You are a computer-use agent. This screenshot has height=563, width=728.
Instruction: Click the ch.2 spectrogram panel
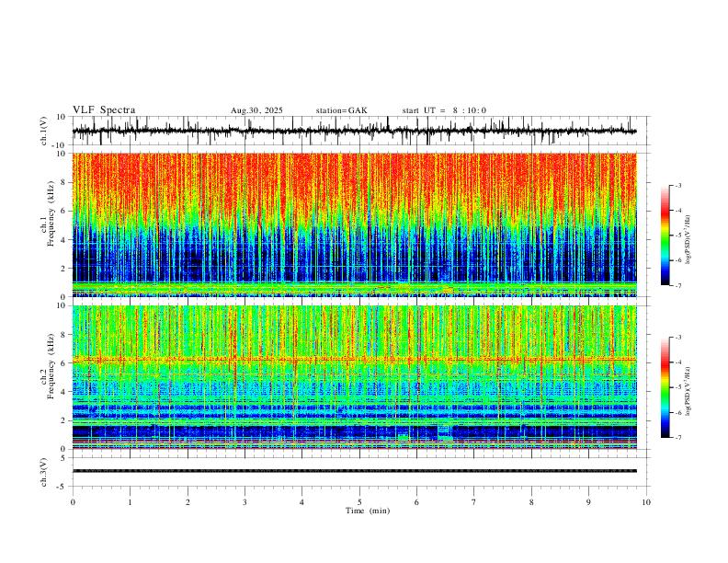[355, 377]
